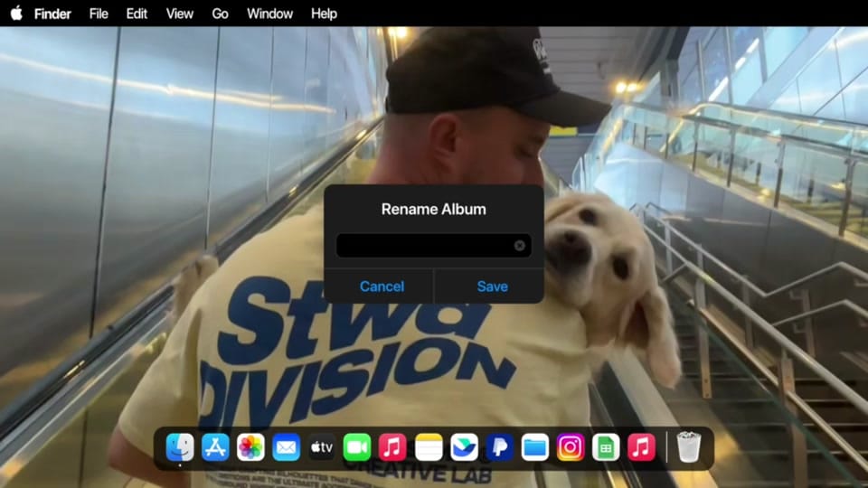Open Photos app in the Dock

(x=250, y=447)
